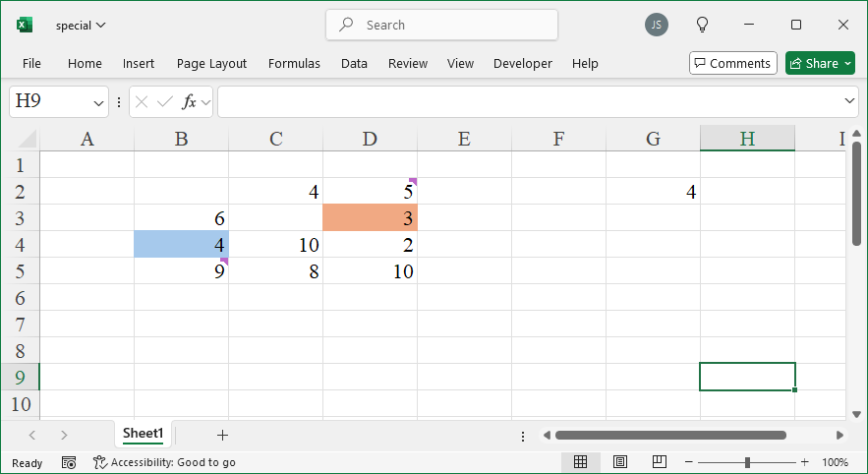Select orange highlighted cell D3
The height and width of the screenshot is (474, 868).
pyautogui.click(x=370, y=218)
